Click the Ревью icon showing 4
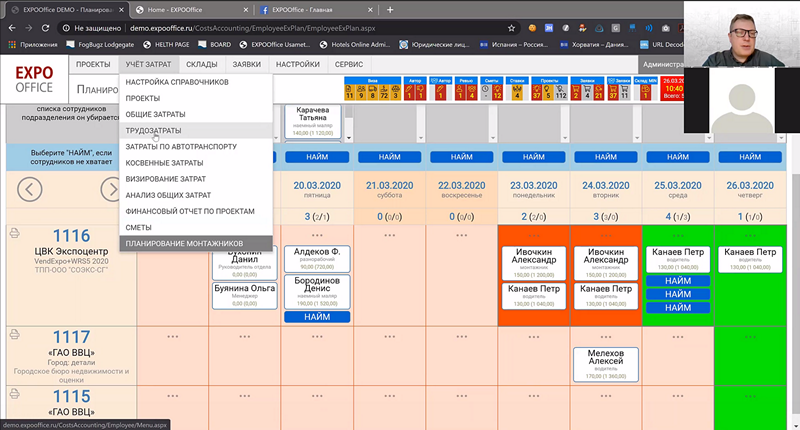This screenshot has width=800, height=430. point(472,92)
